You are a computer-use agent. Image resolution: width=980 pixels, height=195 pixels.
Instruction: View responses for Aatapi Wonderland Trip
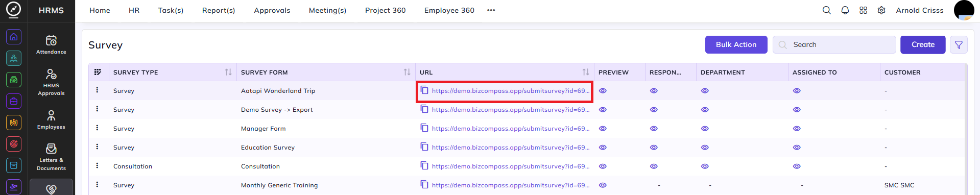pyautogui.click(x=654, y=91)
